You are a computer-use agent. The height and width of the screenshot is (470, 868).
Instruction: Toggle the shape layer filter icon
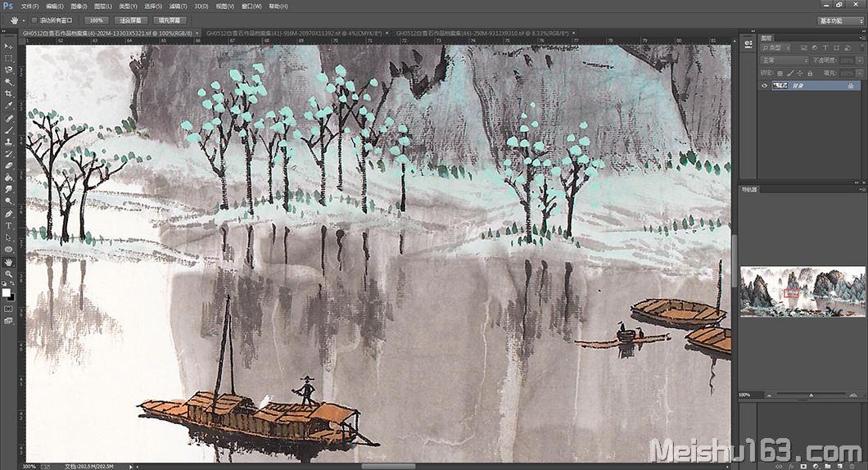836,48
